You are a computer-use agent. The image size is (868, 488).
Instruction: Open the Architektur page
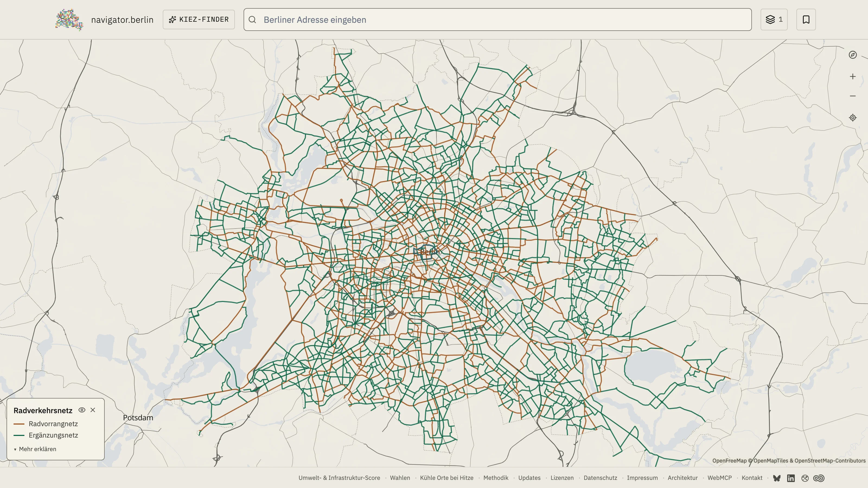[x=683, y=478]
